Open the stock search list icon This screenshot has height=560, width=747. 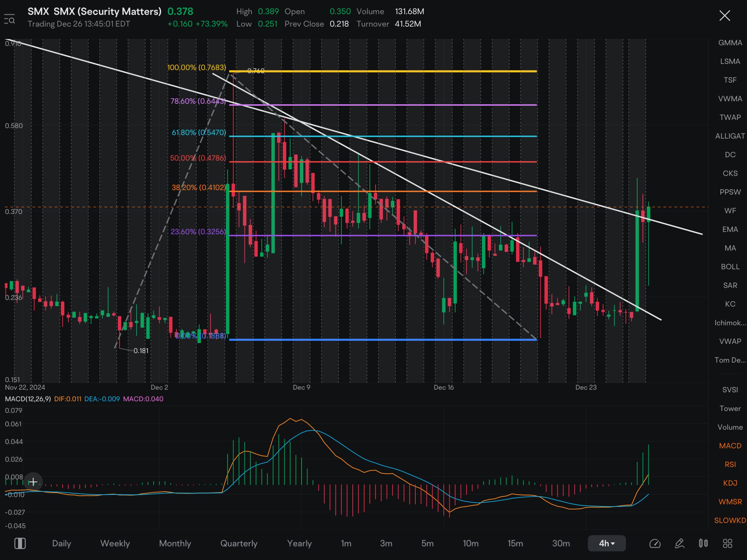coord(9,19)
